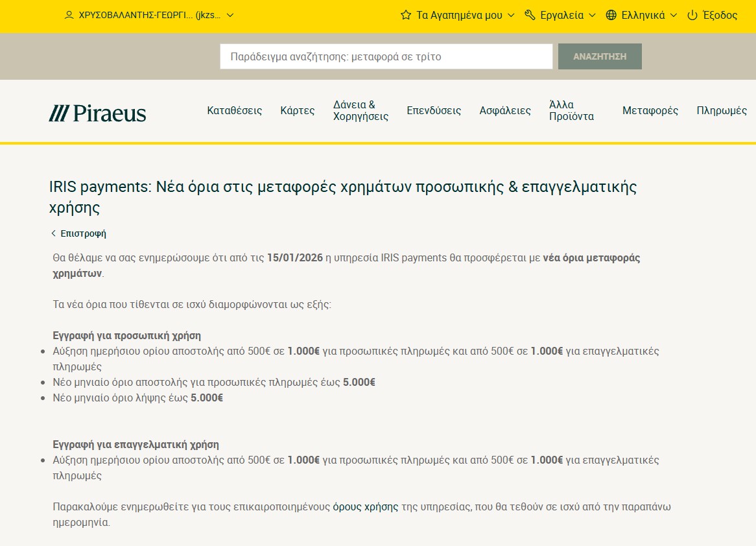Image resolution: width=756 pixels, height=546 pixels.
Task: Open the Μεταφορές menu
Action: [x=650, y=111]
